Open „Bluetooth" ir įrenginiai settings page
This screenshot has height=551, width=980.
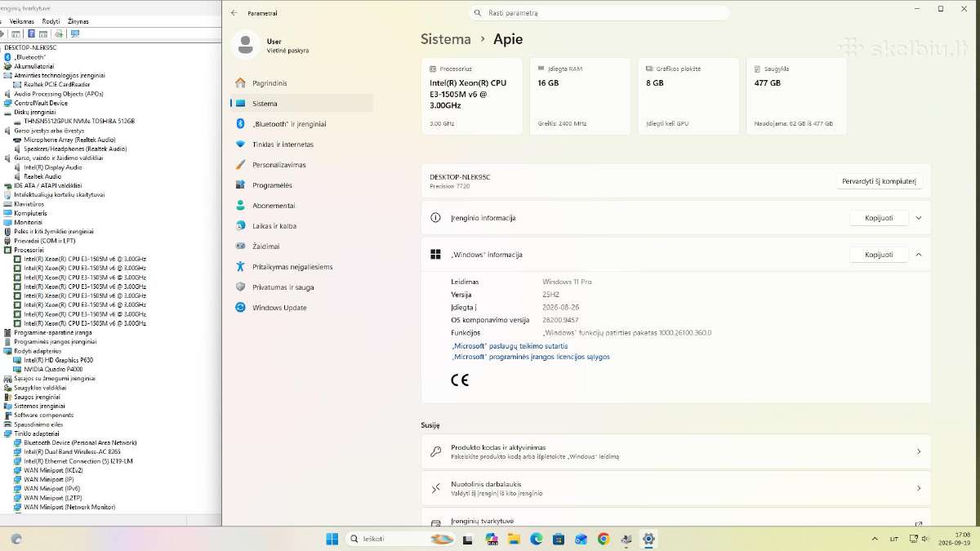(301, 124)
